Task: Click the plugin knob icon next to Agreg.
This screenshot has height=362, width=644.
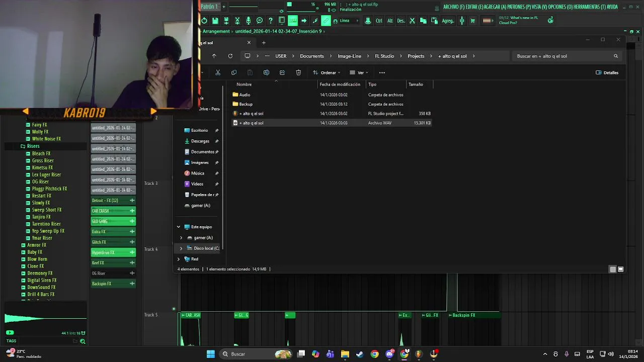Action: pos(462,21)
